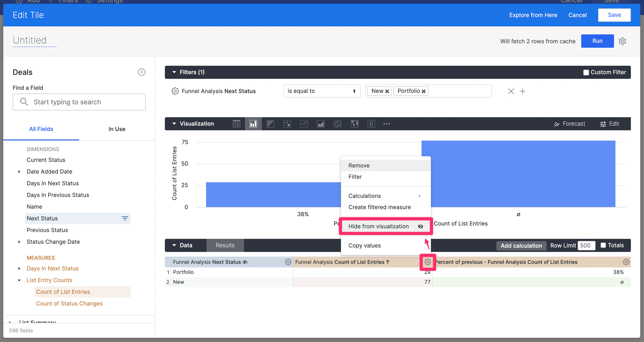Click the Run button
The width and height of the screenshot is (644, 342).
(597, 41)
